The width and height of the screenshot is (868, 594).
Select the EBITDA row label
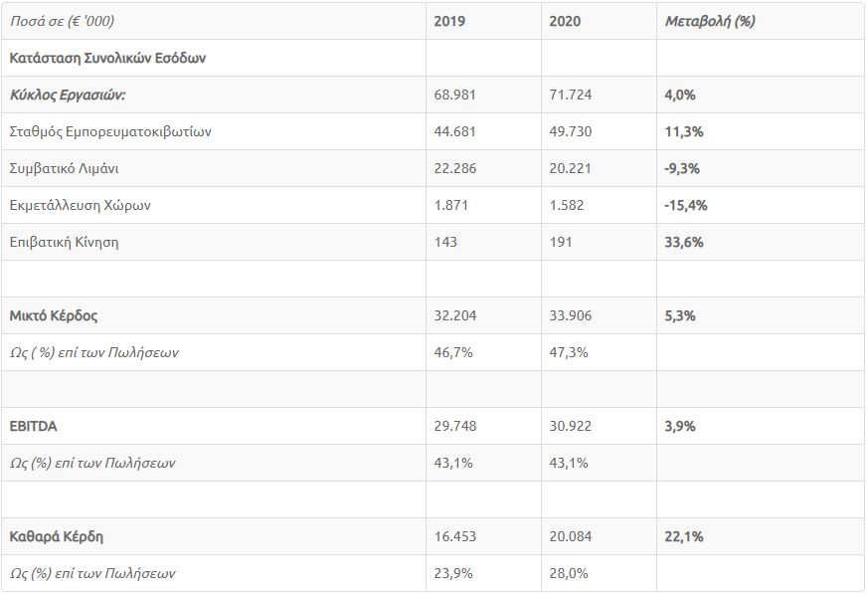33,426
